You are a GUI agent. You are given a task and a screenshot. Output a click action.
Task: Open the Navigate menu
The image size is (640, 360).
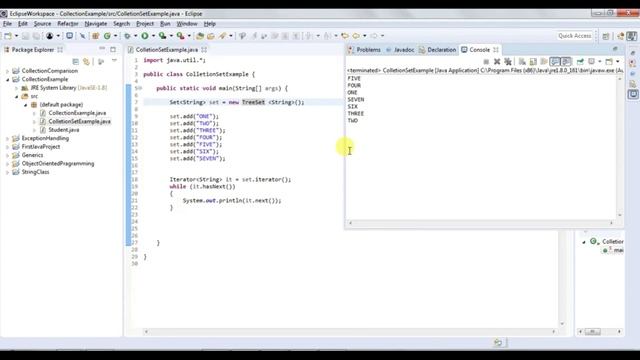click(x=96, y=24)
